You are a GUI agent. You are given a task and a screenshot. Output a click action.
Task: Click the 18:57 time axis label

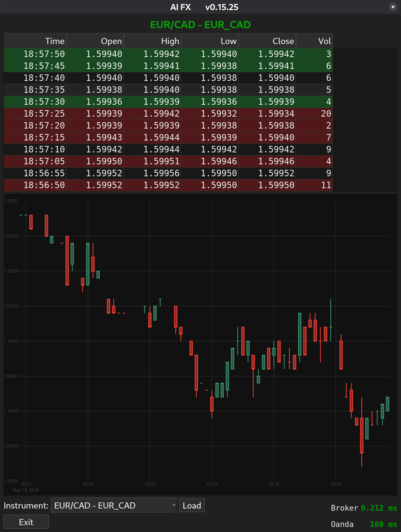tap(336, 484)
